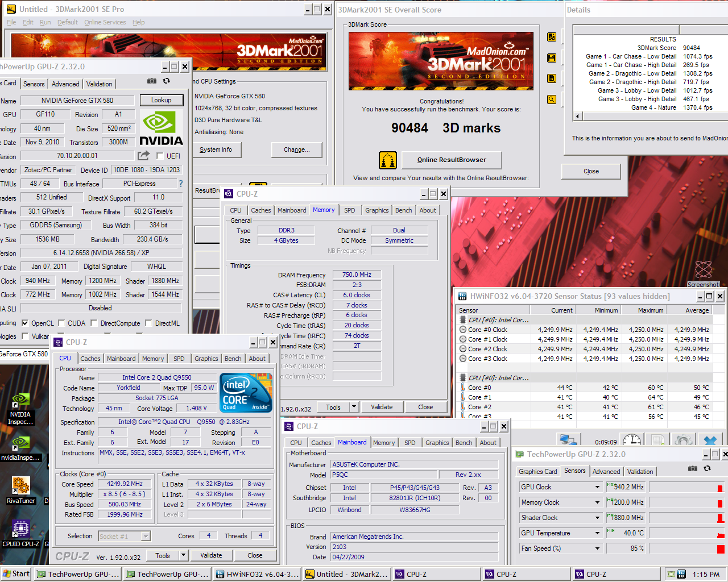
Task: Click the refresh icon in the GPU-Z Sensors window
Action: 707,468
